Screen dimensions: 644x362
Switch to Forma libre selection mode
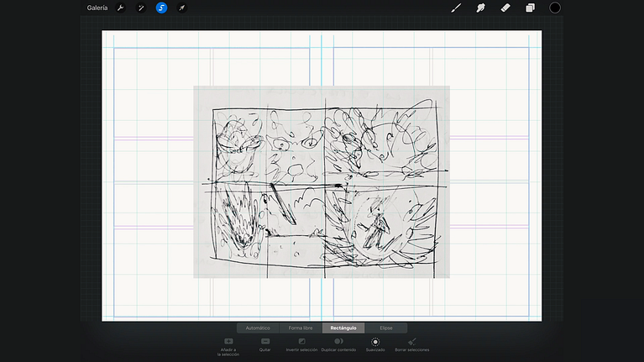301,328
